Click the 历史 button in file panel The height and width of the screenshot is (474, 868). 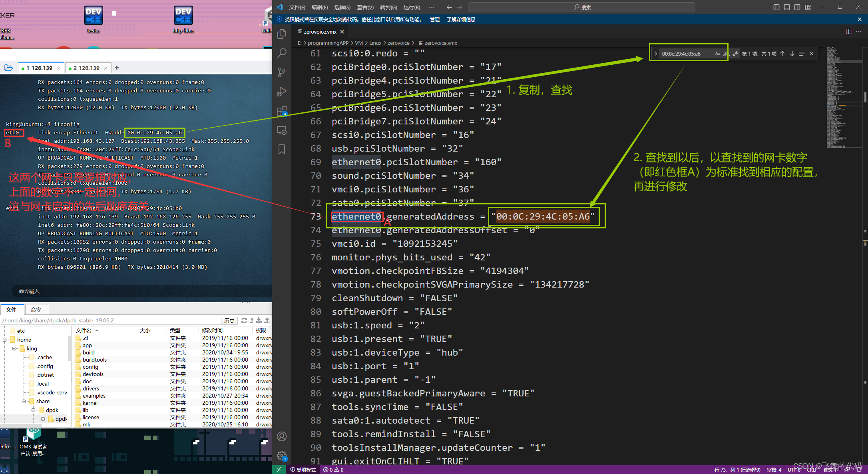[229, 320]
